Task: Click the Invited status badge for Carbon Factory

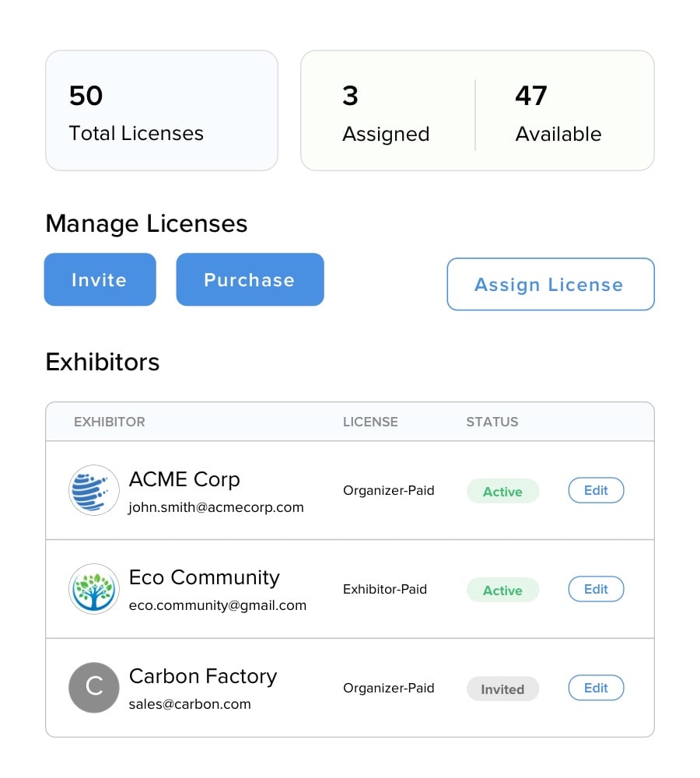Action: tap(502, 689)
